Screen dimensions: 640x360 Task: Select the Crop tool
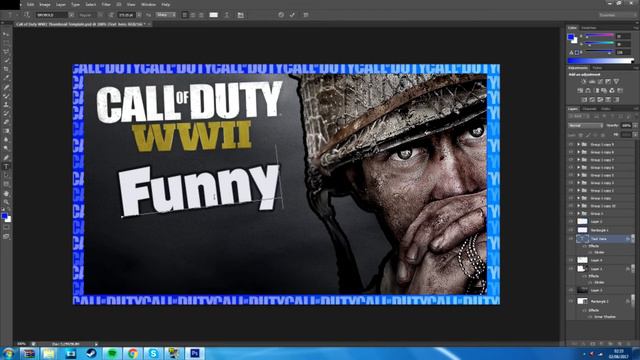tap(6, 69)
